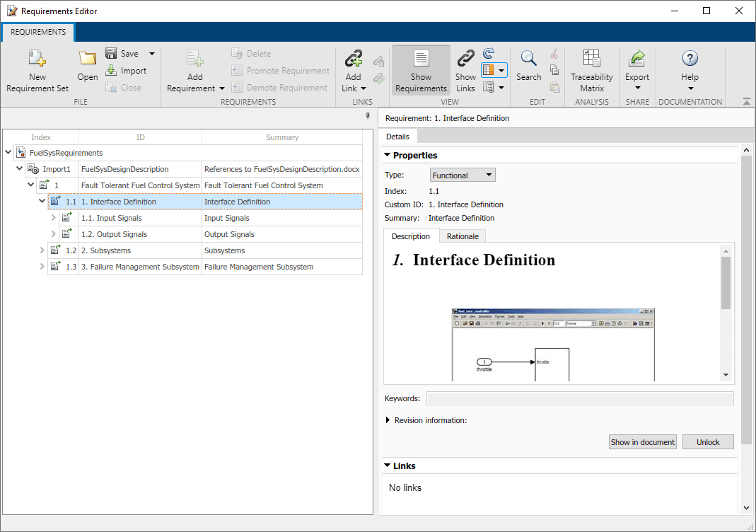Collapse the Properties section
Image resolution: width=756 pixels, height=532 pixels.
[x=387, y=156]
